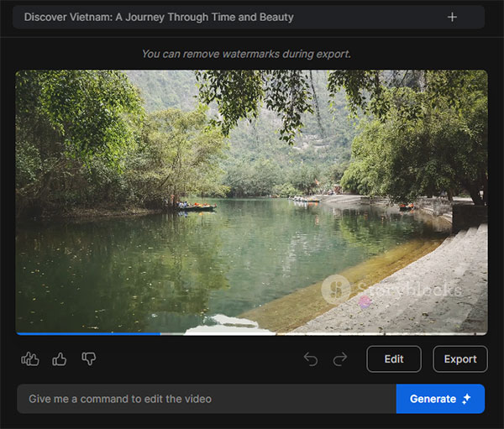Open the Edit button
This screenshot has height=429, width=504.
coord(394,359)
